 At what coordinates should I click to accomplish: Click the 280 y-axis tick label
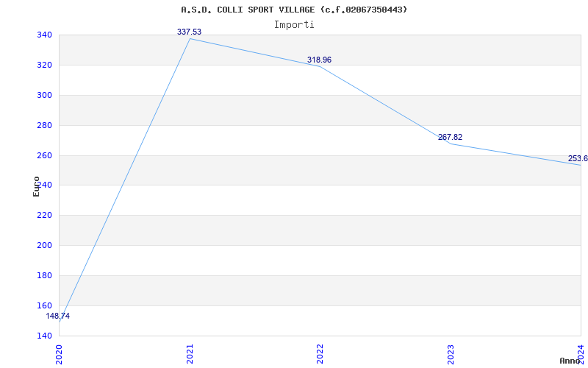pyautogui.click(x=44, y=125)
